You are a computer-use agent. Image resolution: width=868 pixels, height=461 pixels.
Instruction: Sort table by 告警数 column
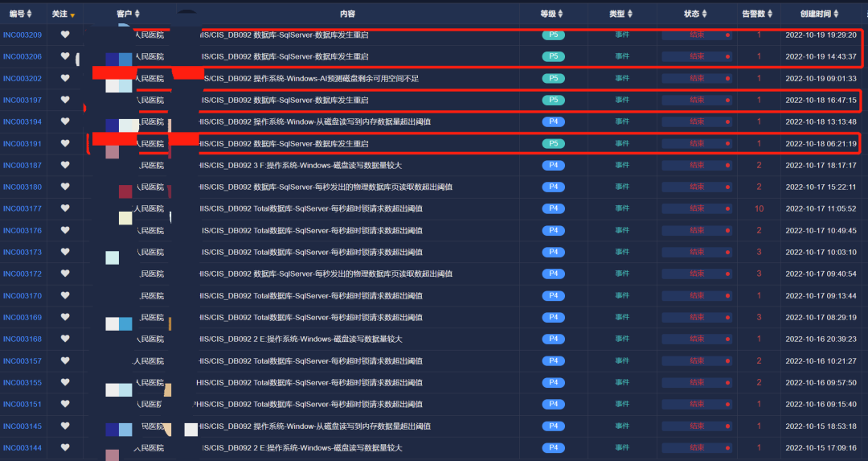(770, 14)
